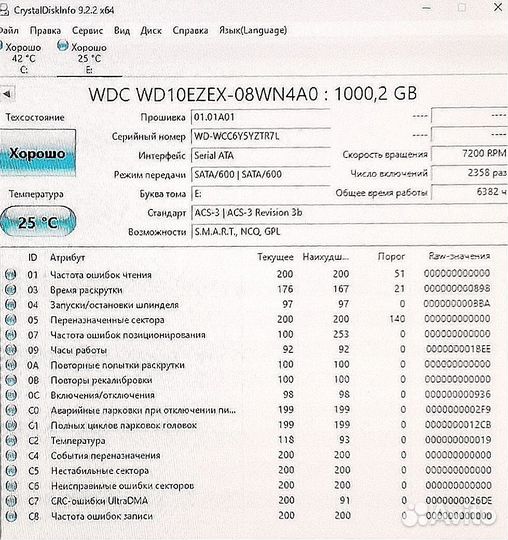Click the status icon for attribute 01 row

11,274
